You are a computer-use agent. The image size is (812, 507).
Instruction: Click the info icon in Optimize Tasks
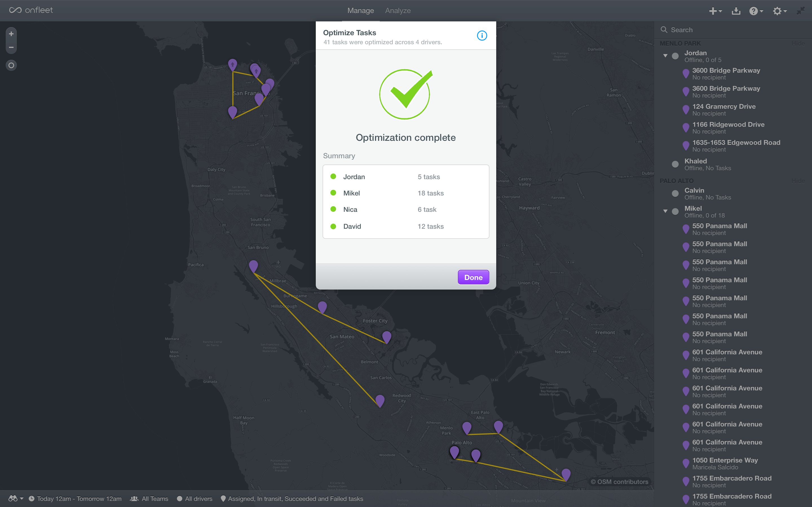[x=482, y=35]
